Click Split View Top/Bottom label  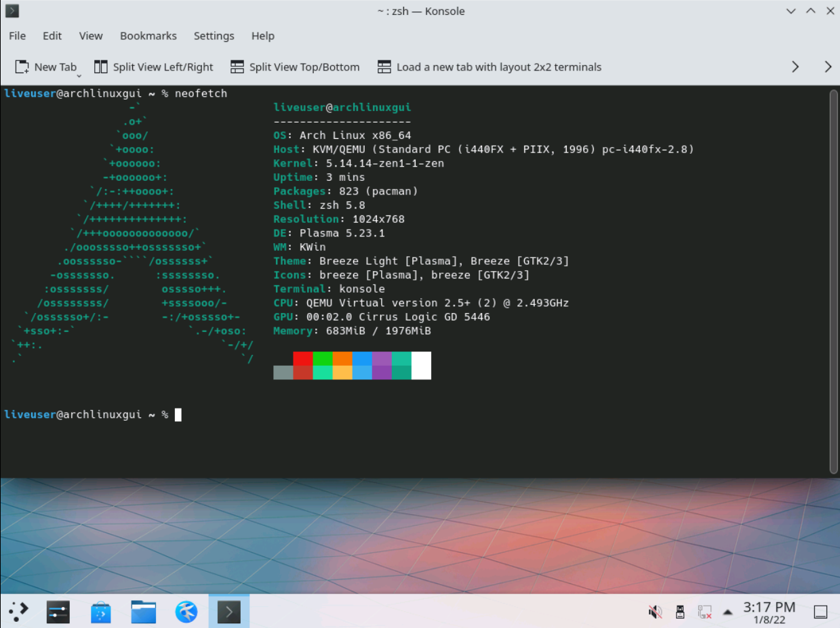coord(304,67)
